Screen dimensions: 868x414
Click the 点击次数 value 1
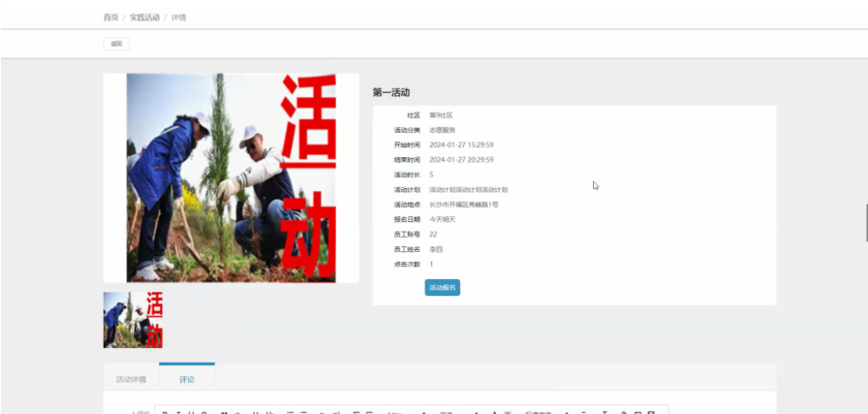(x=431, y=265)
